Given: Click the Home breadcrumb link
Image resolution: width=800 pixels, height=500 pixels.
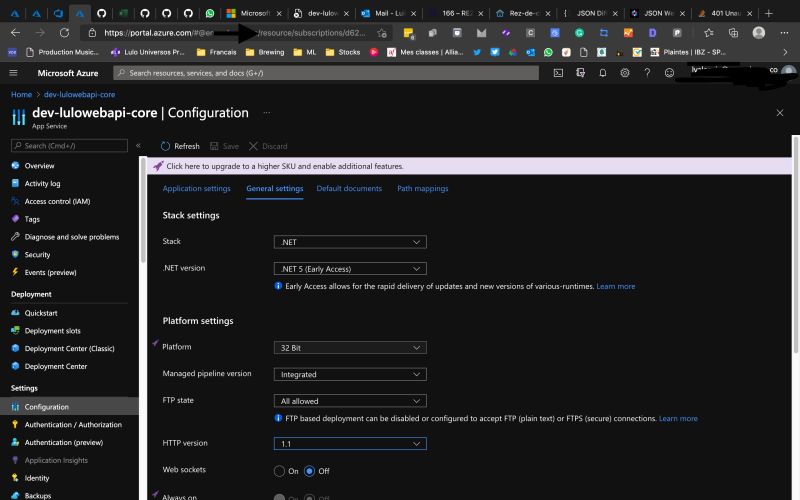Looking at the screenshot, I should point(21,94).
